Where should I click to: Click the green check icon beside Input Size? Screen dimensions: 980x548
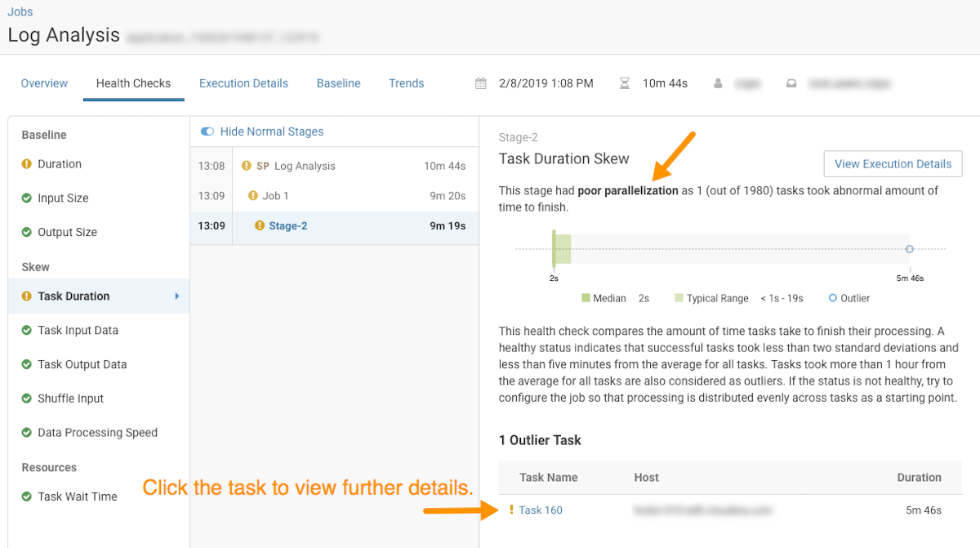click(x=26, y=198)
